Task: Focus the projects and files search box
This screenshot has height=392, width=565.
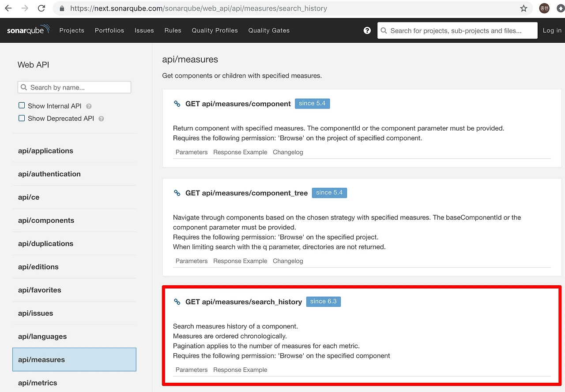Action: [457, 30]
